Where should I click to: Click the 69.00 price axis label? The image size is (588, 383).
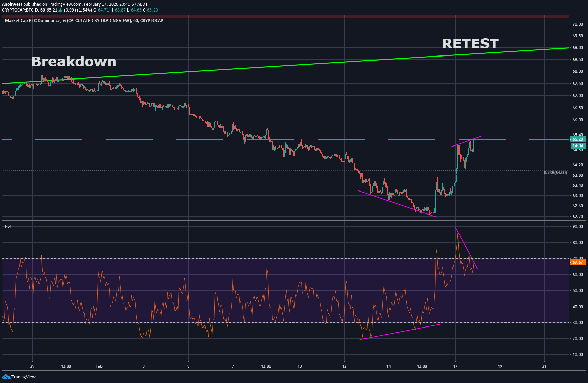click(578, 48)
